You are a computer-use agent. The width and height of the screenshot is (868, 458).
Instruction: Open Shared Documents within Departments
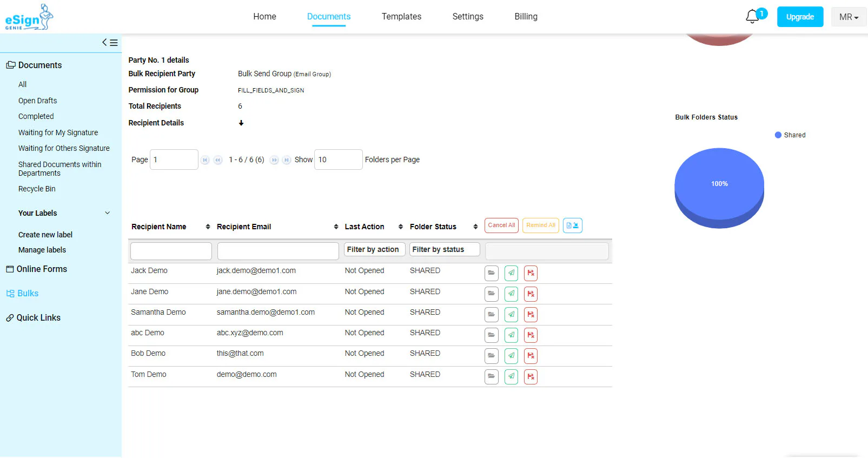tap(59, 169)
